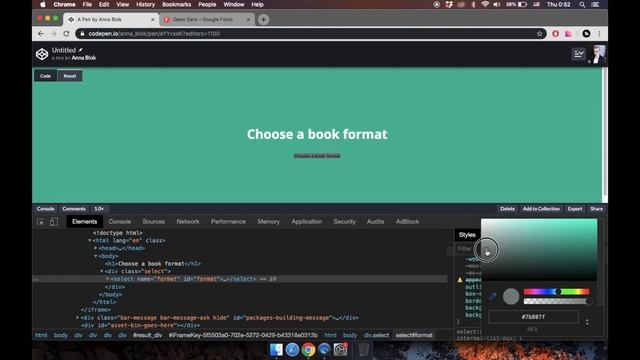
Task: Switch to the Open Sans Google Fonts tab
Action: 207,20
